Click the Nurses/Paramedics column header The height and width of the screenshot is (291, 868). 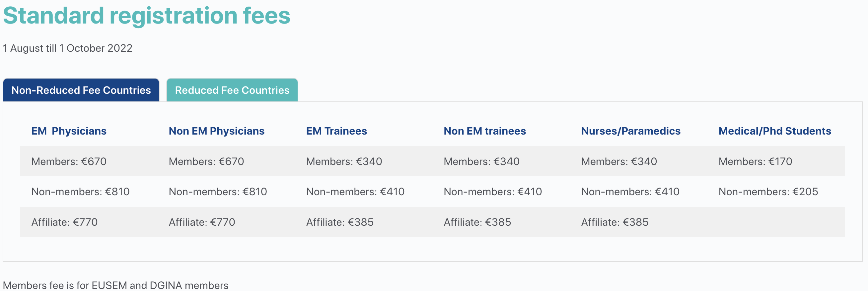click(x=631, y=131)
